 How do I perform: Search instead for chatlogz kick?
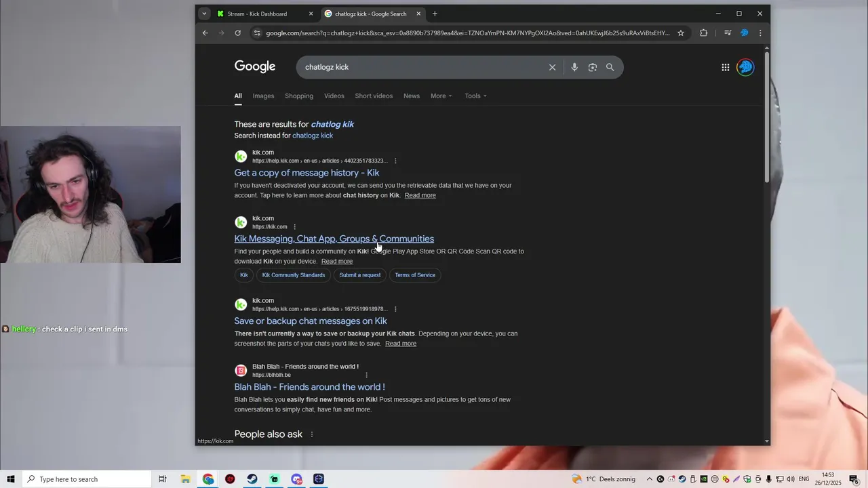pyautogui.click(x=313, y=136)
